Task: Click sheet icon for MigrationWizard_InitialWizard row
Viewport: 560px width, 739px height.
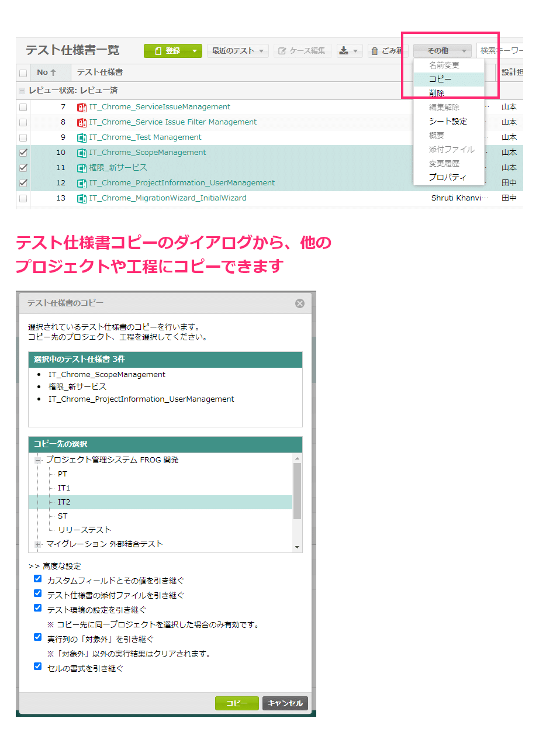Action: pyautogui.click(x=82, y=198)
